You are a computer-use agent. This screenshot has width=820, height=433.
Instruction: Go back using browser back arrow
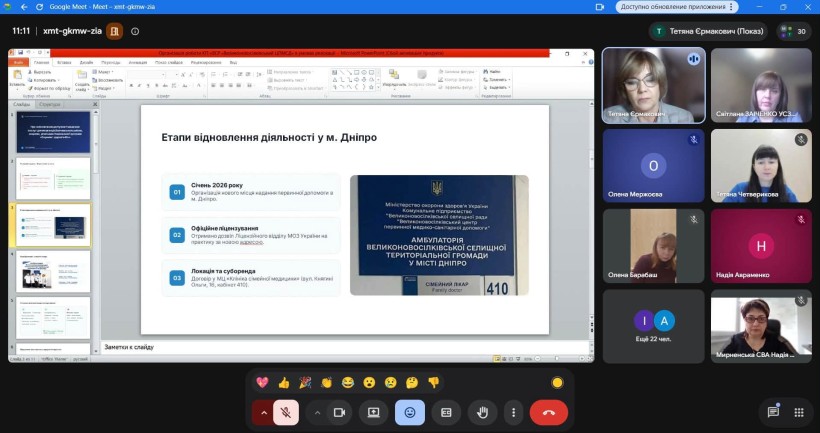tap(24, 7)
